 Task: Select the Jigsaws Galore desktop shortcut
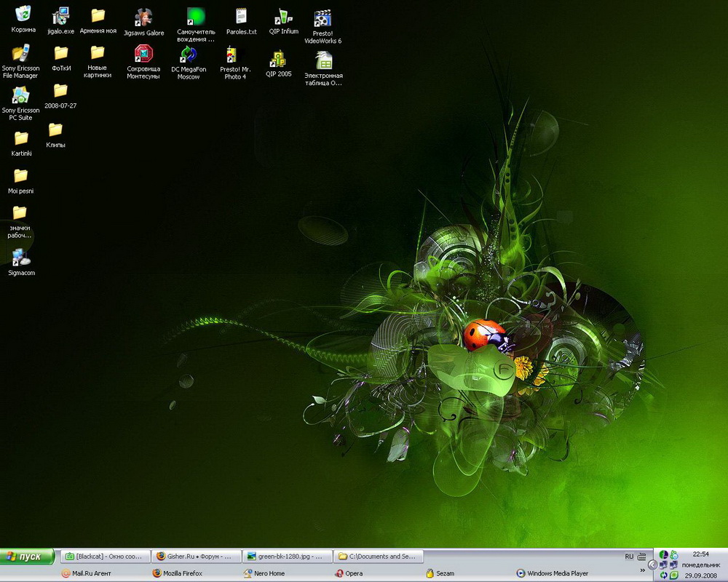click(143, 17)
